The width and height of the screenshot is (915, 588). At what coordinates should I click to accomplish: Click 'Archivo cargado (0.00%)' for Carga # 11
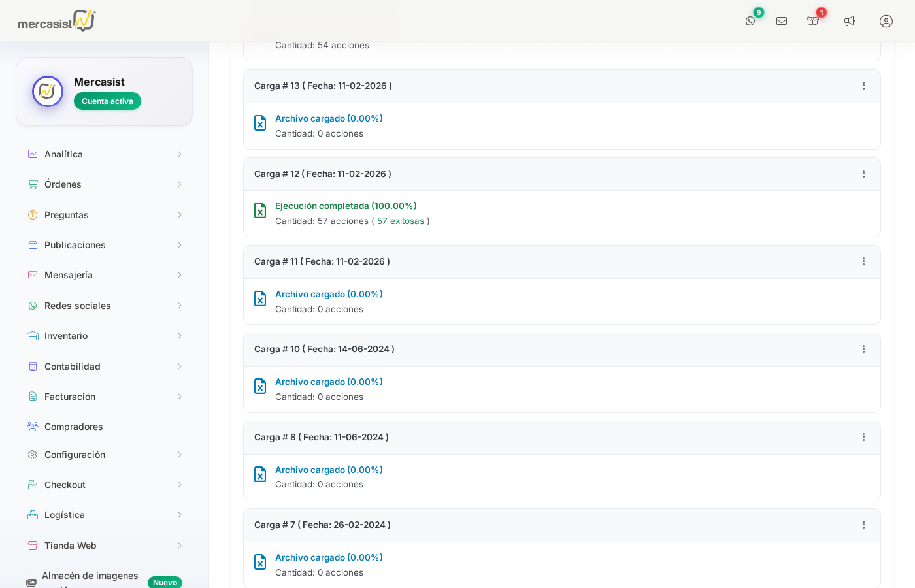click(x=329, y=295)
